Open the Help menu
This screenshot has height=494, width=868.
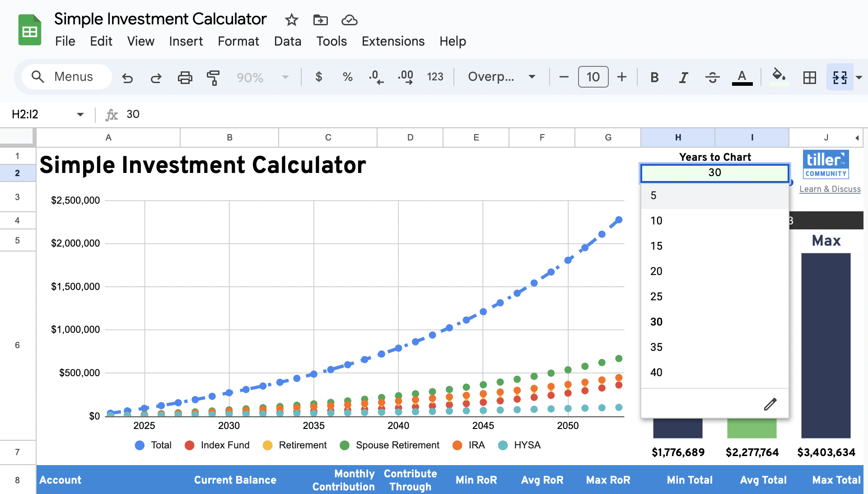coord(453,41)
